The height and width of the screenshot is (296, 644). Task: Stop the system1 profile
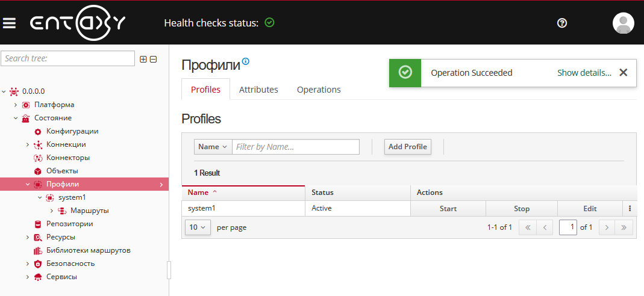(x=521, y=209)
